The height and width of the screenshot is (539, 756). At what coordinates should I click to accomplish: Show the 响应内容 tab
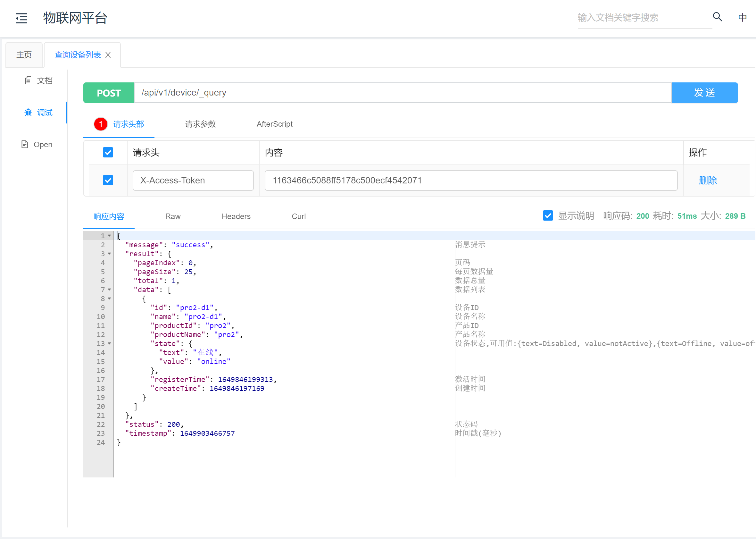click(x=109, y=216)
